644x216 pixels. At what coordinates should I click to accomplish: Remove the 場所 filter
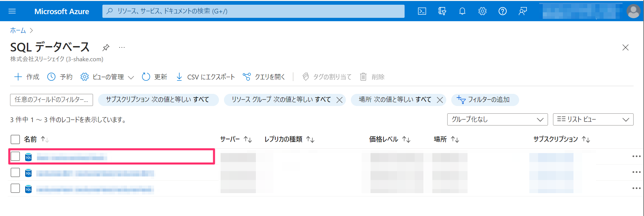coord(440,100)
